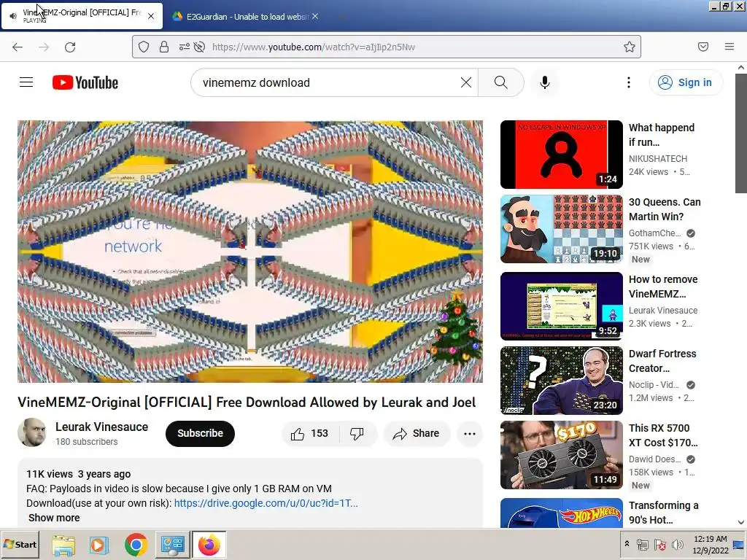The width and height of the screenshot is (747, 560).
Task: Click the video player to pause
Action: point(250,252)
